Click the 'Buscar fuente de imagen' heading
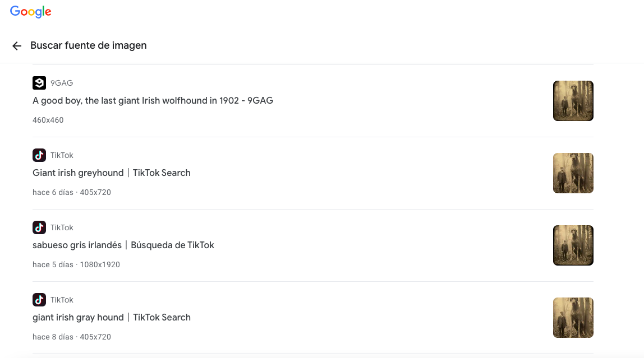The image size is (644, 358). click(89, 45)
